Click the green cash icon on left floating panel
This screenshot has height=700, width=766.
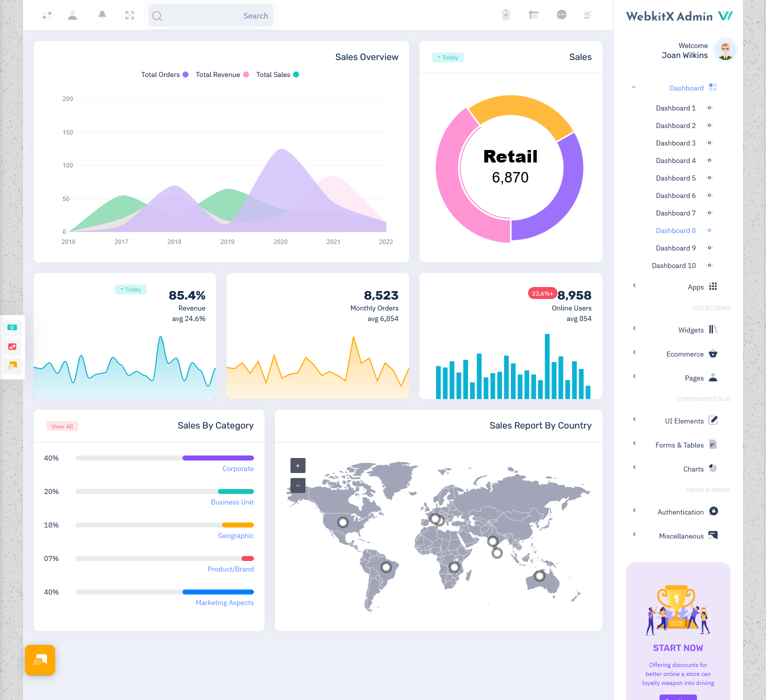[x=12, y=327]
